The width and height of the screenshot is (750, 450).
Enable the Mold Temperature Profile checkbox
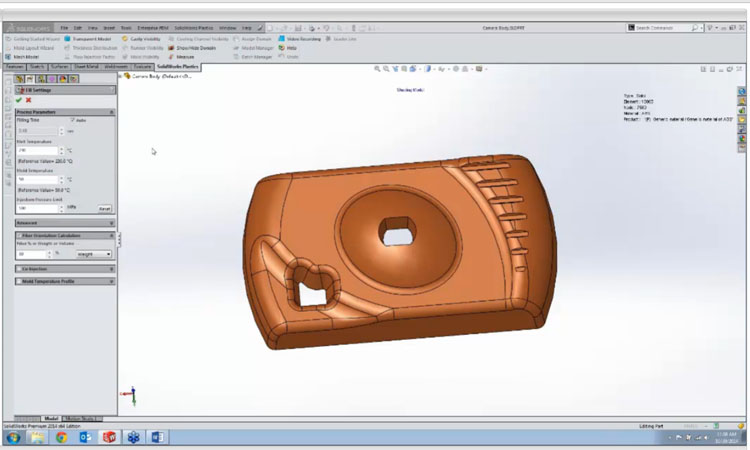tap(21, 282)
